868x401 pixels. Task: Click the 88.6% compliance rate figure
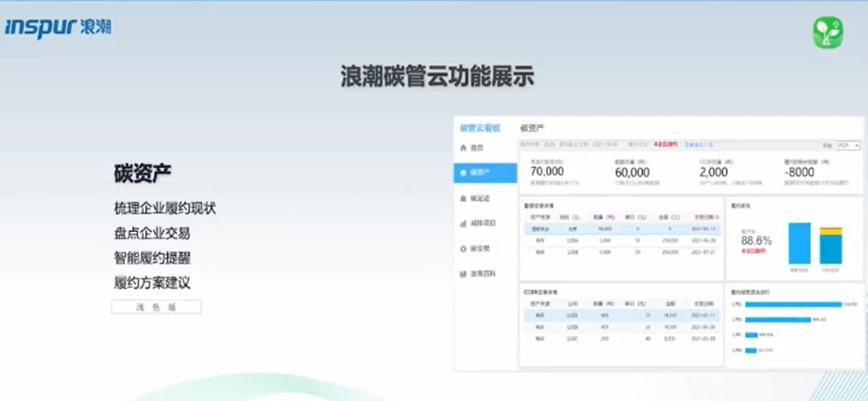(x=756, y=240)
